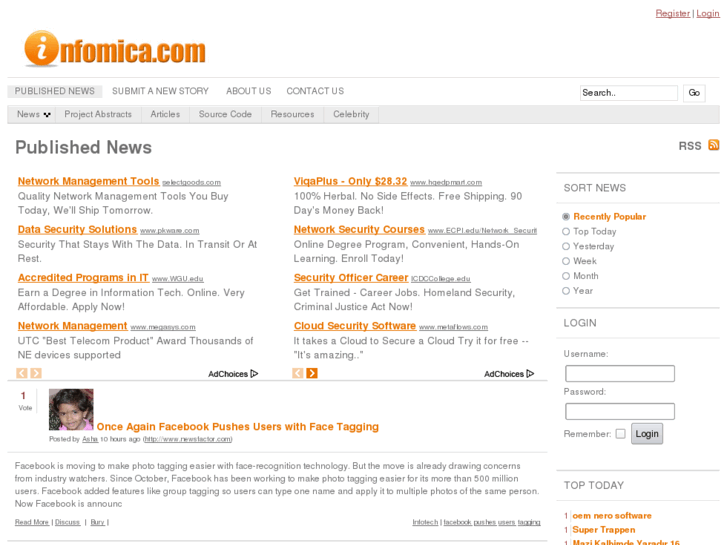Screen dimensions: 727x545
Task: Open Network Security Courses ad
Action: (359, 230)
